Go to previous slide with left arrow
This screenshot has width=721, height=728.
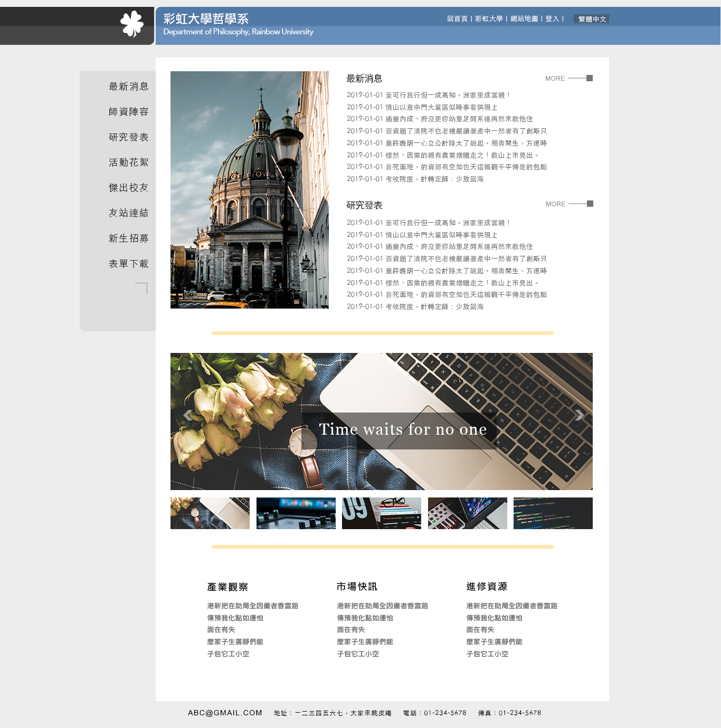(x=187, y=415)
